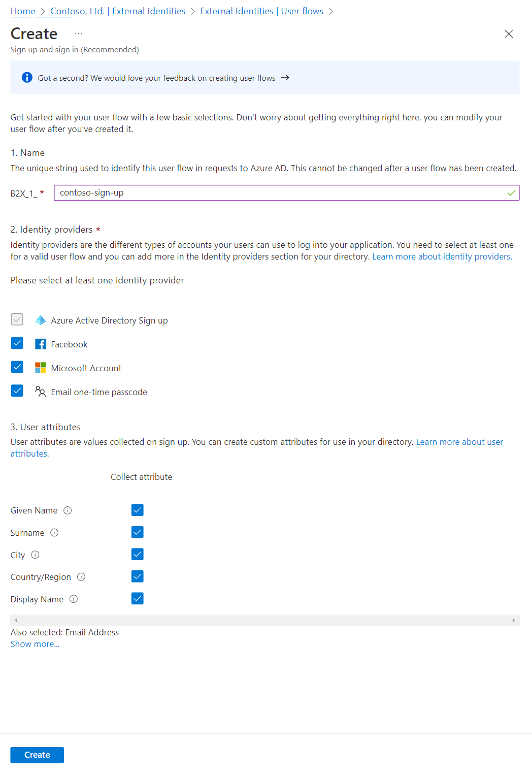Click the Create button at bottom

point(37,755)
